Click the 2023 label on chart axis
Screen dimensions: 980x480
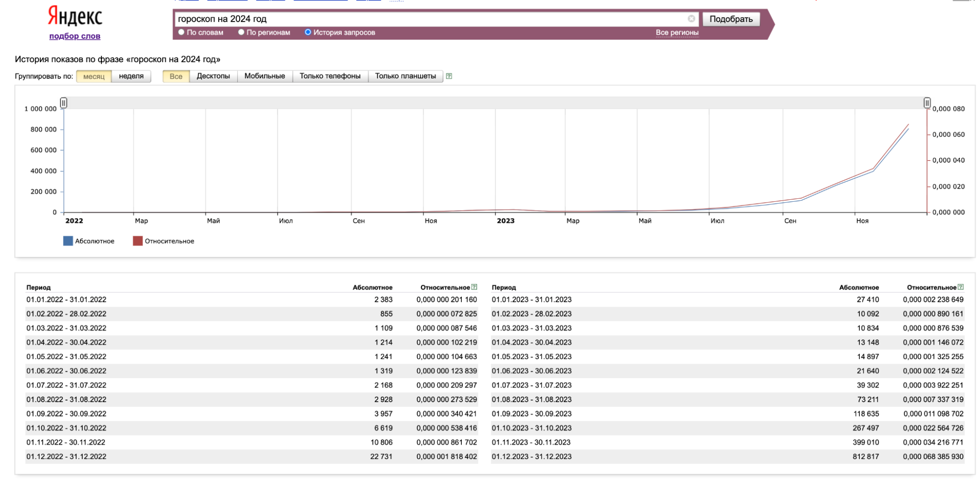(505, 221)
